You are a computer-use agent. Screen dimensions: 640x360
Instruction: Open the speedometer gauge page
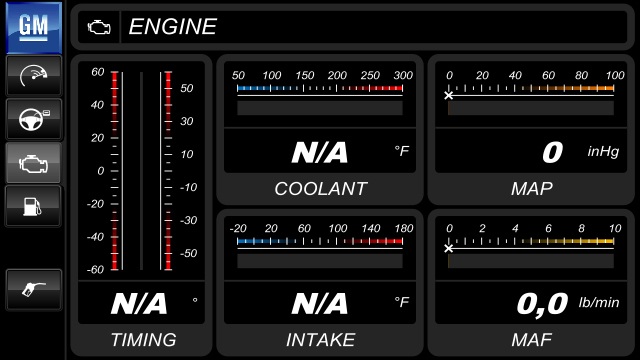(34, 76)
